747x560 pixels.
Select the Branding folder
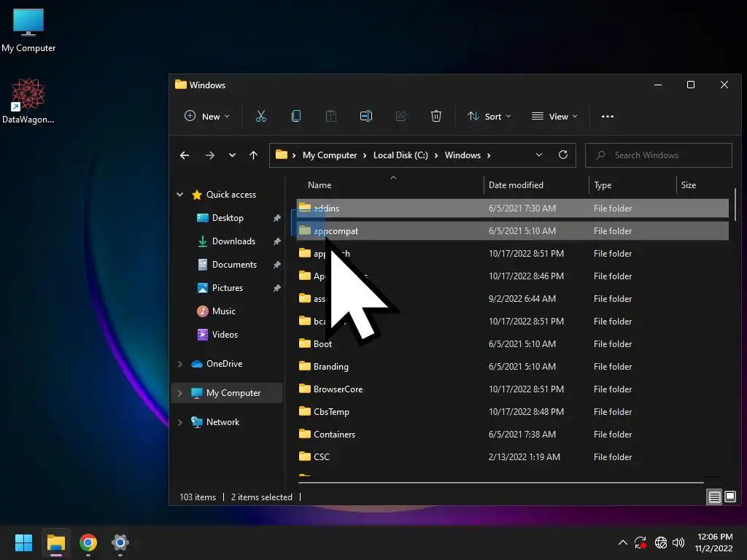point(513,367)
